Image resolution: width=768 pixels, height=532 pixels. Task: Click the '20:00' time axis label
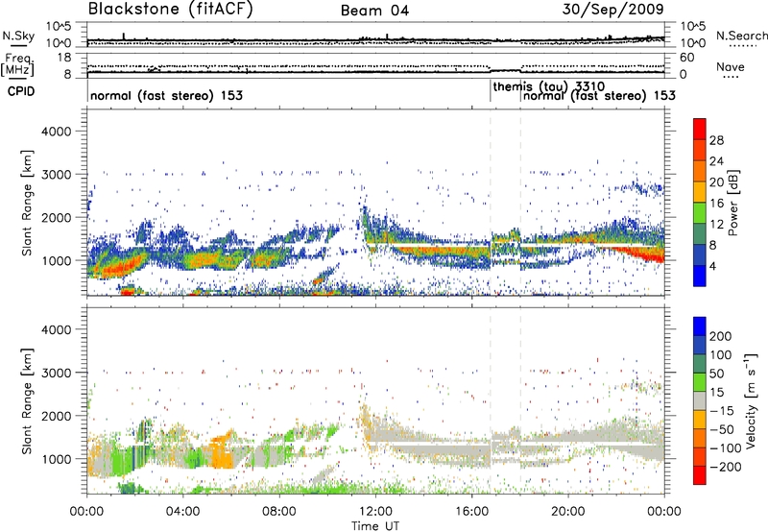567,512
